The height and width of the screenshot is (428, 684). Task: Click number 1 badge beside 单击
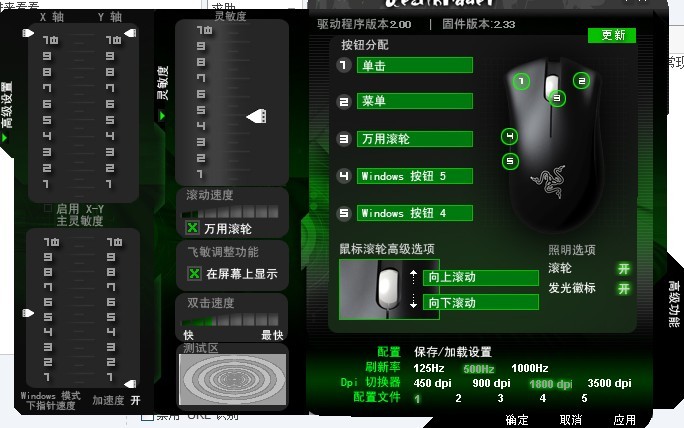[x=344, y=65]
